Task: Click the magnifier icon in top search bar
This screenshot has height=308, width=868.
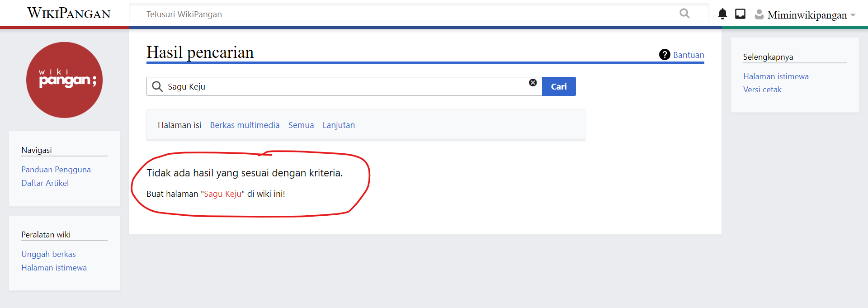Action: coord(684,14)
